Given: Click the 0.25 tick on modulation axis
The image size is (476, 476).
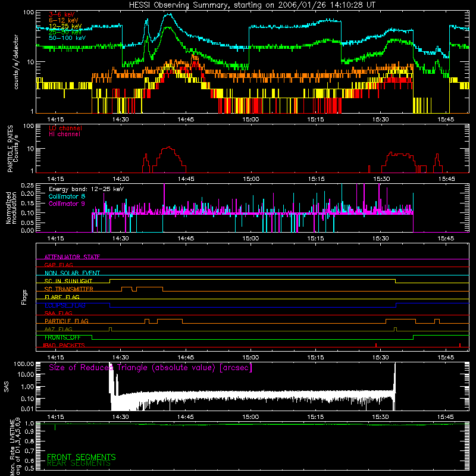Looking at the screenshot, I should 27,186.
